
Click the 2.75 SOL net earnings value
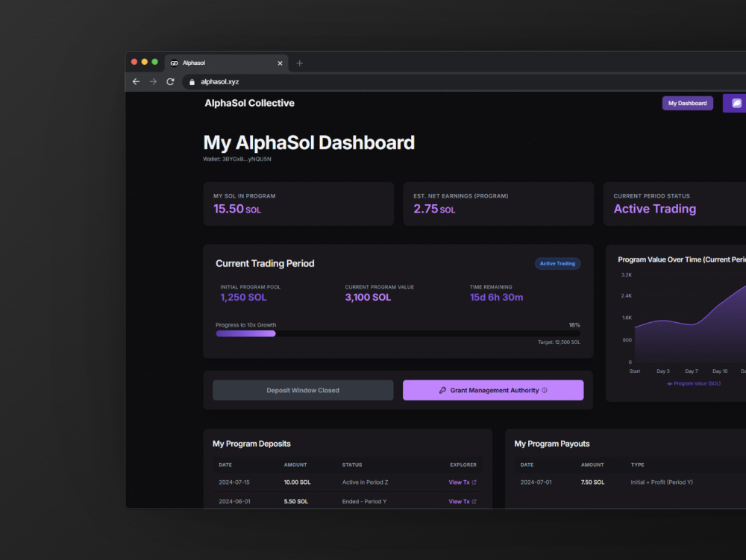[434, 209]
